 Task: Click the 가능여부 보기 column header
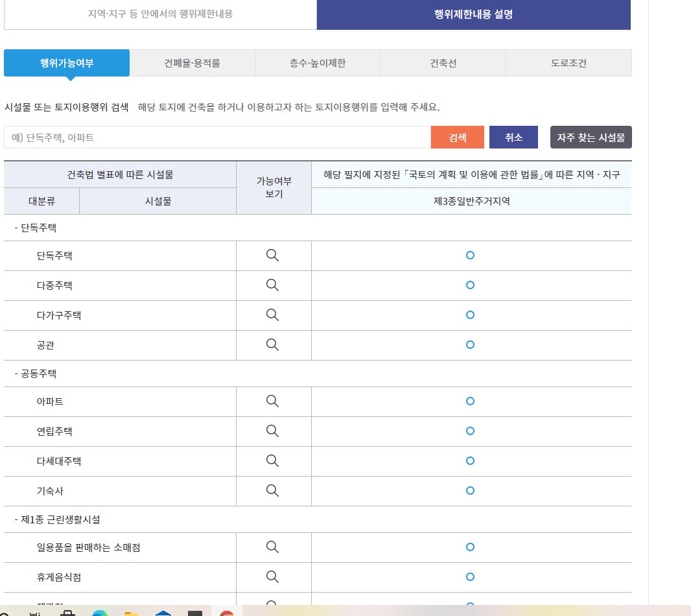274,188
